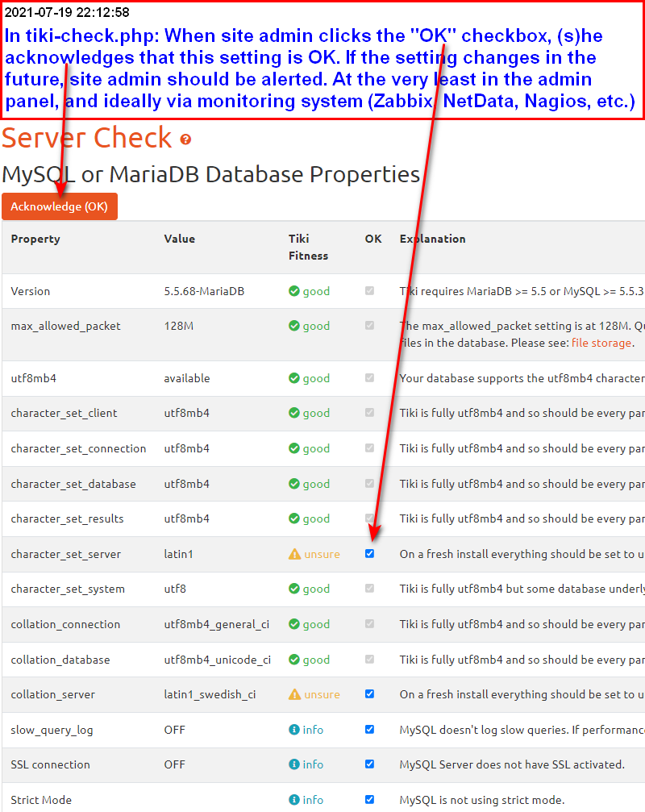
Task: Uncheck OK checkbox for collation_server
Action: tap(369, 694)
